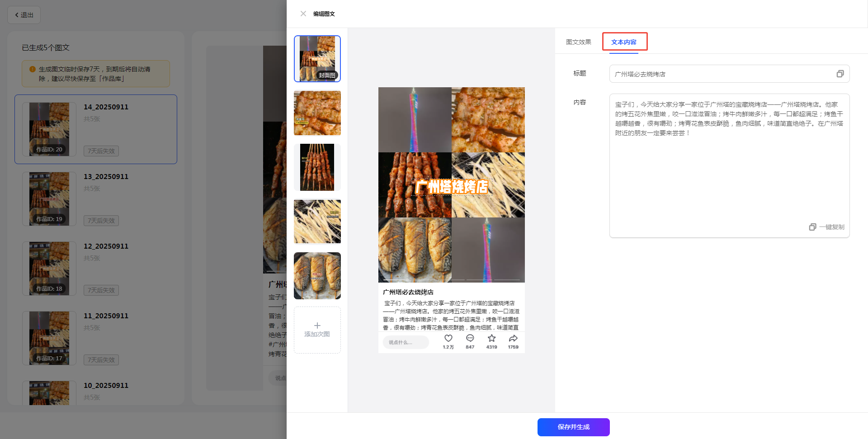Click the 4319 favorites count in preview
The height and width of the screenshot is (439, 868).
pos(492,347)
